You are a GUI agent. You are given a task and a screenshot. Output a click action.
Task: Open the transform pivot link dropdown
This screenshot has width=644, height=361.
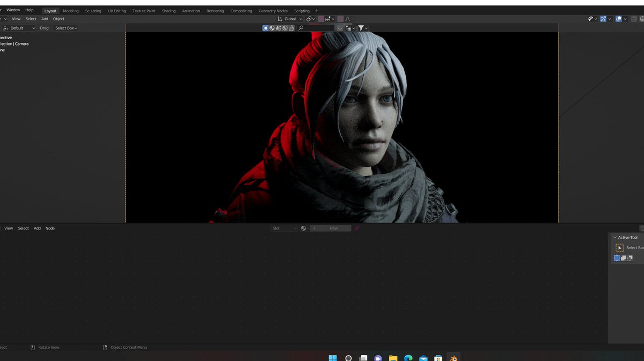click(x=311, y=19)
